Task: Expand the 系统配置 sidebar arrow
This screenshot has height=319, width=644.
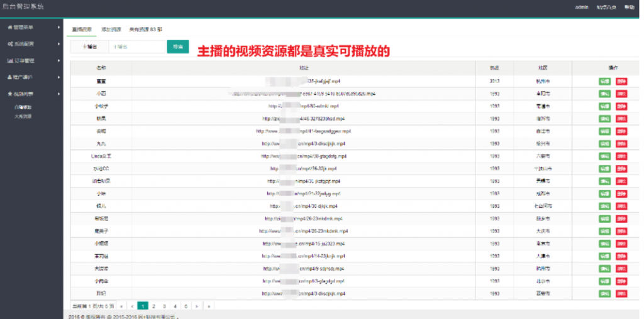Action: point(59,44)
